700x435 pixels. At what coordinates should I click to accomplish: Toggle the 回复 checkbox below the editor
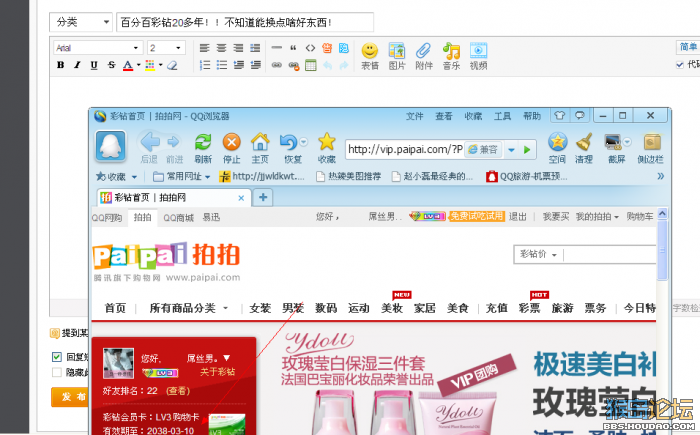[57, 357]
